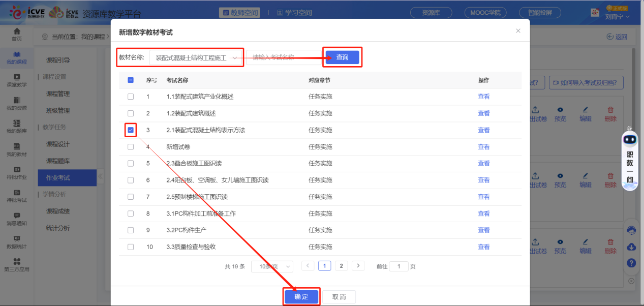Switch to the 学习空间 tab
The image size is (644, 306).
tap(295, 13)
